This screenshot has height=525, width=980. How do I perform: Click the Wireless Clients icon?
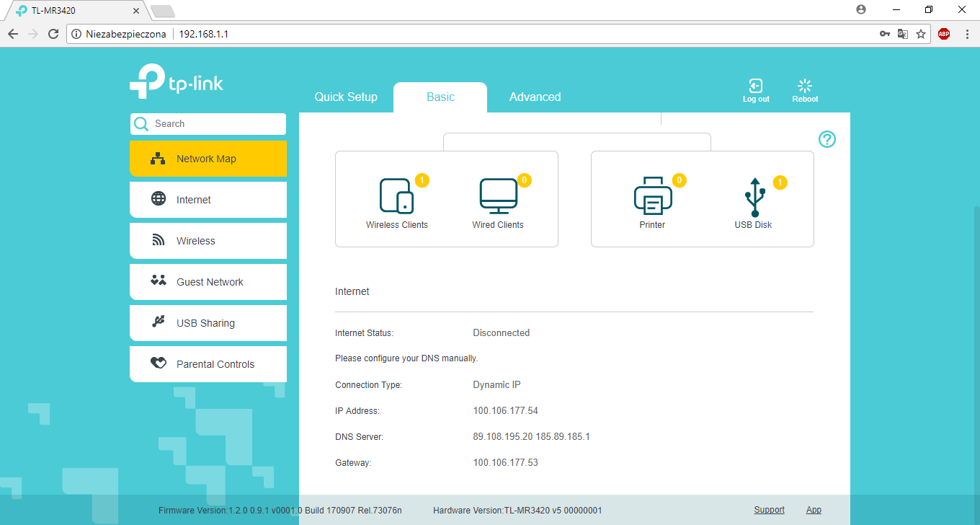pyautogui.click(x=396, y=195)
